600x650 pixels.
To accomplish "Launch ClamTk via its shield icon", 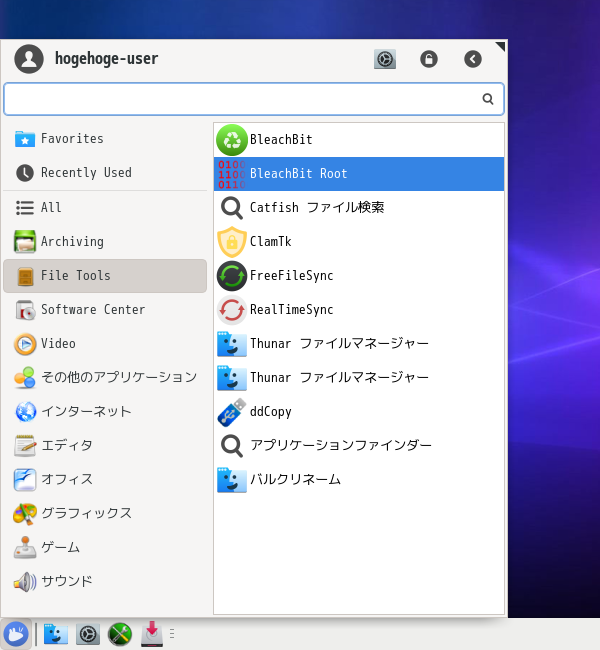I will point(232,242).
